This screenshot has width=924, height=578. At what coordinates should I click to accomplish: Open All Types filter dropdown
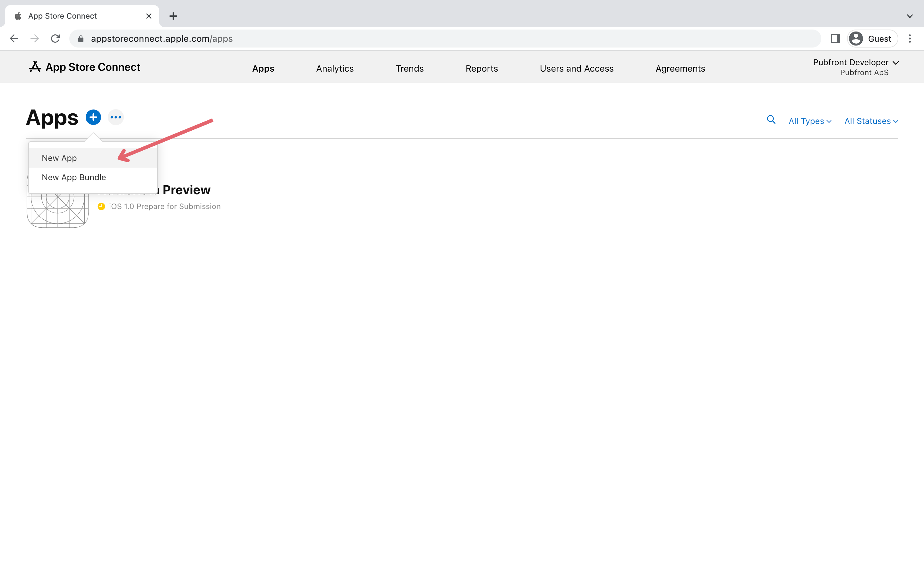point(810,121)
